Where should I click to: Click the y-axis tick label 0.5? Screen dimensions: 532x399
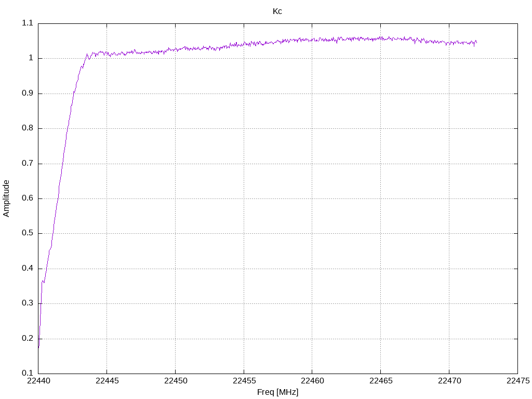(x=28, y=233)
